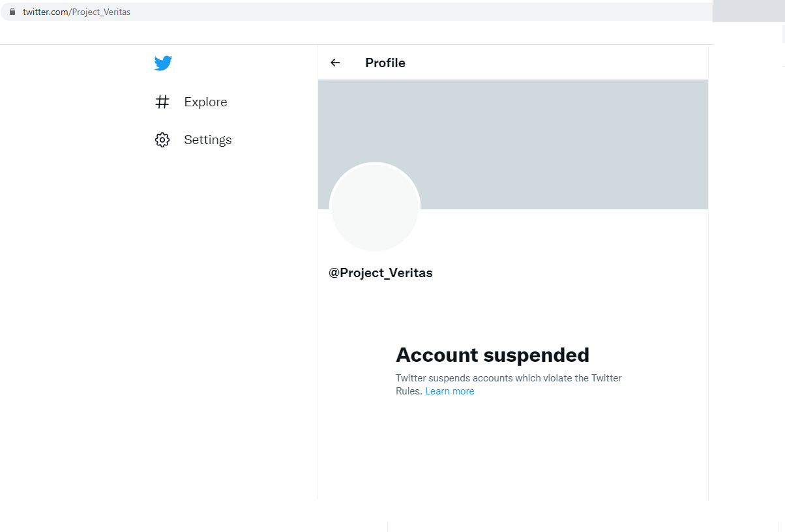The width and height of the screenshot is (785, 532).
Task: Open Explore via the hashtag icon
Action: (162, 102)
